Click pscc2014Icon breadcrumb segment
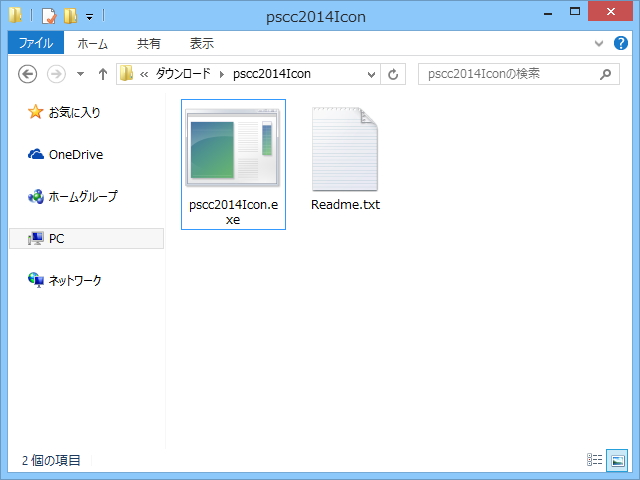 [272, 74]
